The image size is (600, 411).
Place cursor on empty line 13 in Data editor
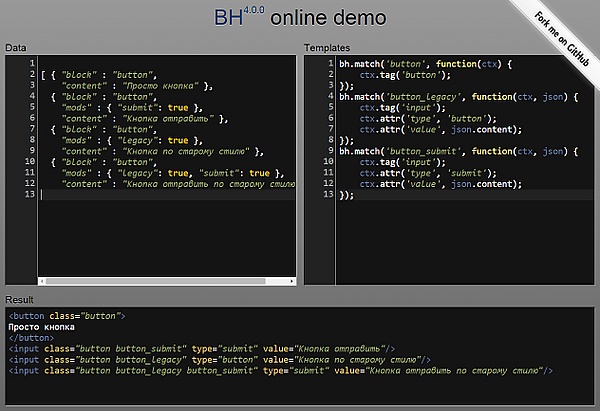(x=167, y=194)
